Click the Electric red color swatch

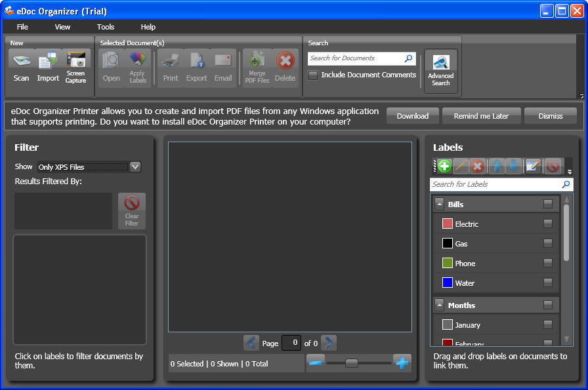point(448,224)
